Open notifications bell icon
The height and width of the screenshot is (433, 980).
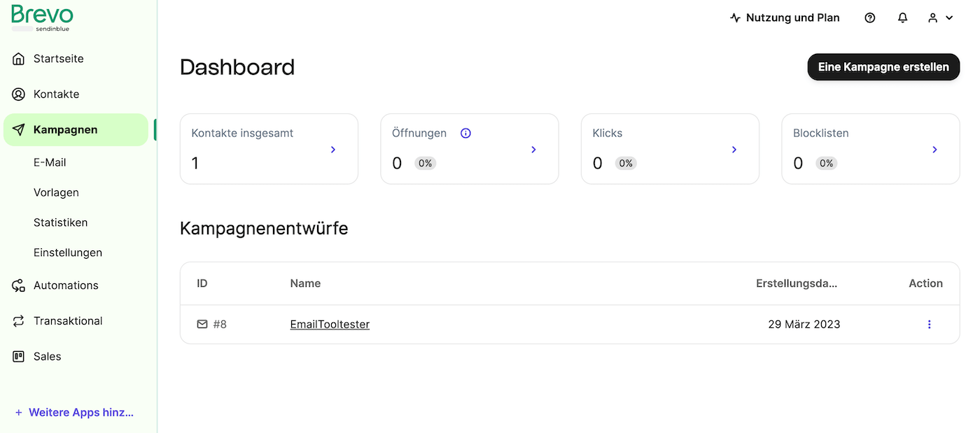pos(903,18)
